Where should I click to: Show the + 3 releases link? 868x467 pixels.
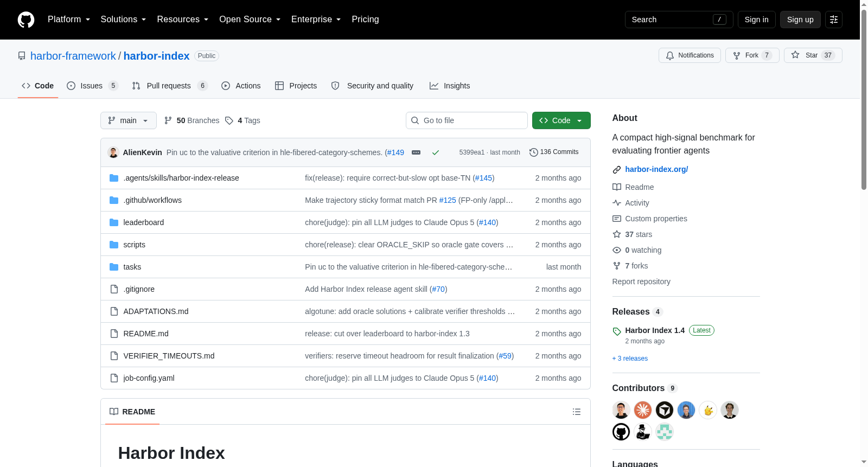(630, 359)
